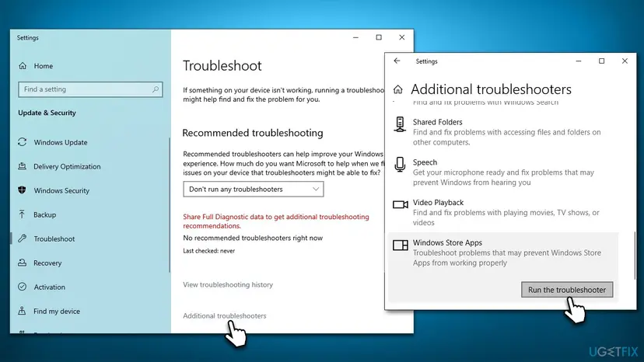Click the back arrow in Additional troubleshooters window
The width and height of the screenshot is (644, 362).
pos(397,61)
